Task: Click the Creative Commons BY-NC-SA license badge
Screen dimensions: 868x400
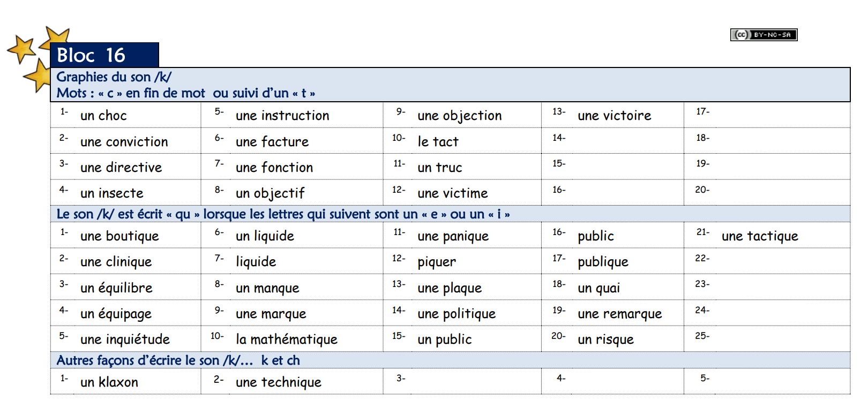Action: (x=764, y=35)
